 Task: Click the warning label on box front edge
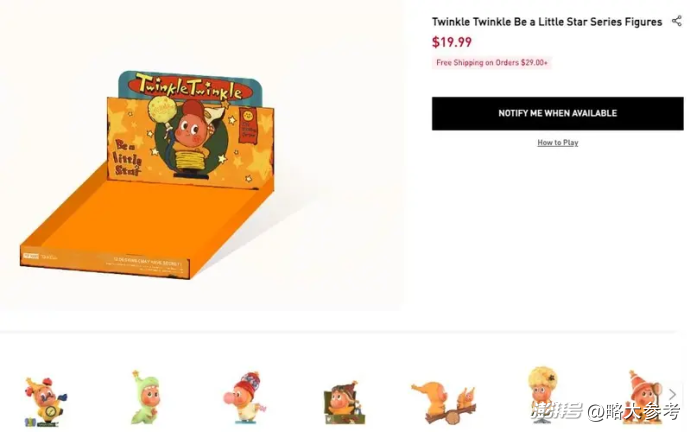click(147, 266)
